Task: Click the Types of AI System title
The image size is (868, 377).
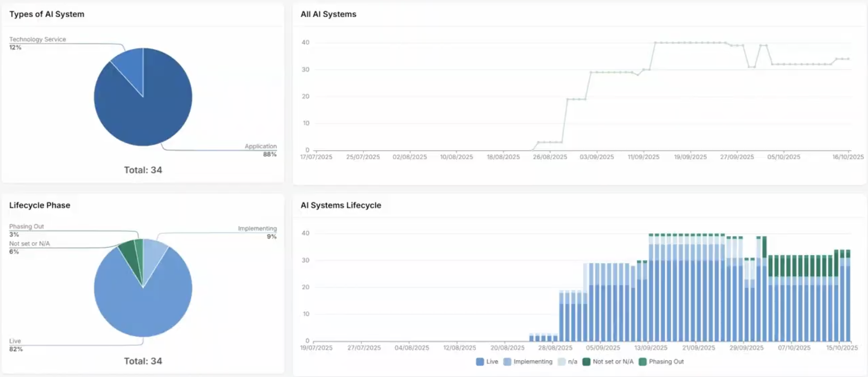Action: (x=47, y=14)
